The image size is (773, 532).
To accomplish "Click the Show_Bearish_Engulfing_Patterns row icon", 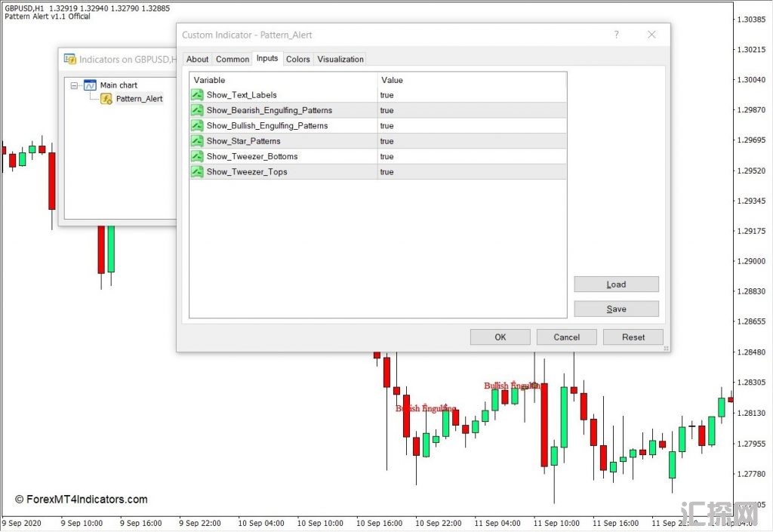I will click(x=198, y=110).
